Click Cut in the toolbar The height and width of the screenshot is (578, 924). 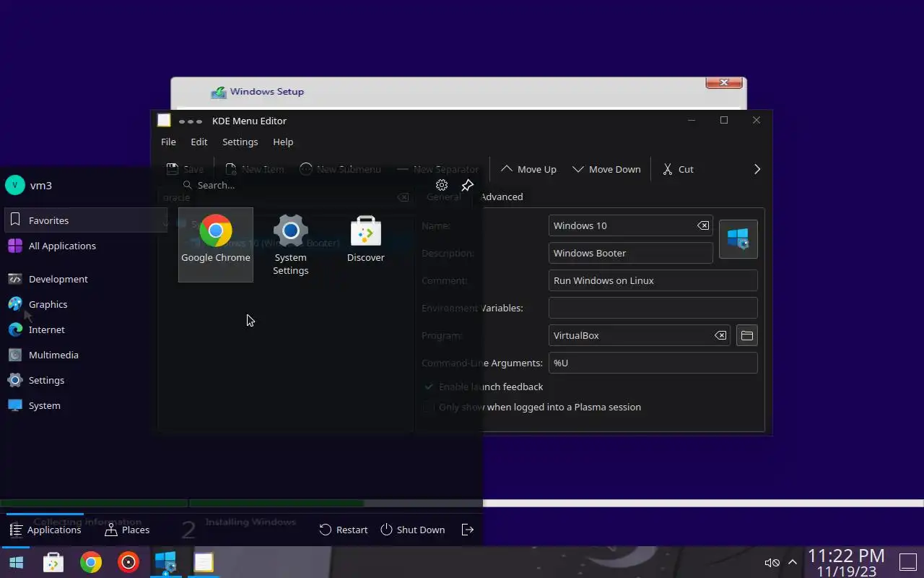pyautogui.click(x=679, y=169)
